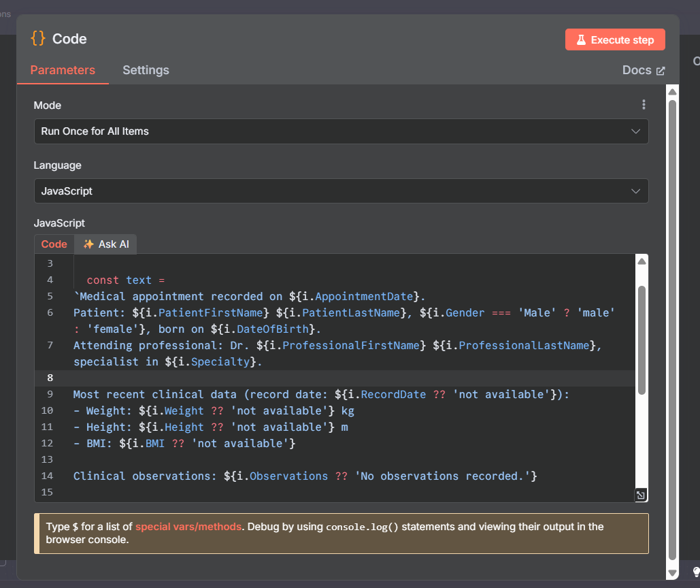The width and height of the screenshot is (700, 588).
Task: Expand the Language dropdown showing JavaScript
Action: pyautogui.click(x=341, y=191)
